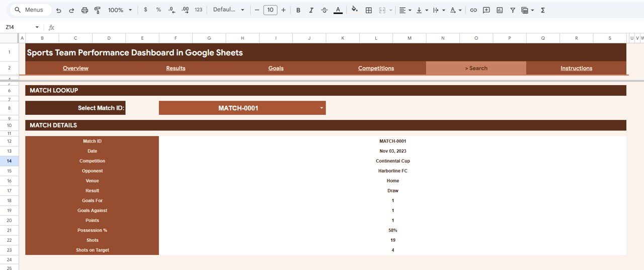Click Decrease decimal places icon
This screenshot has height=270, width=644.
click(x=172, y=10)
